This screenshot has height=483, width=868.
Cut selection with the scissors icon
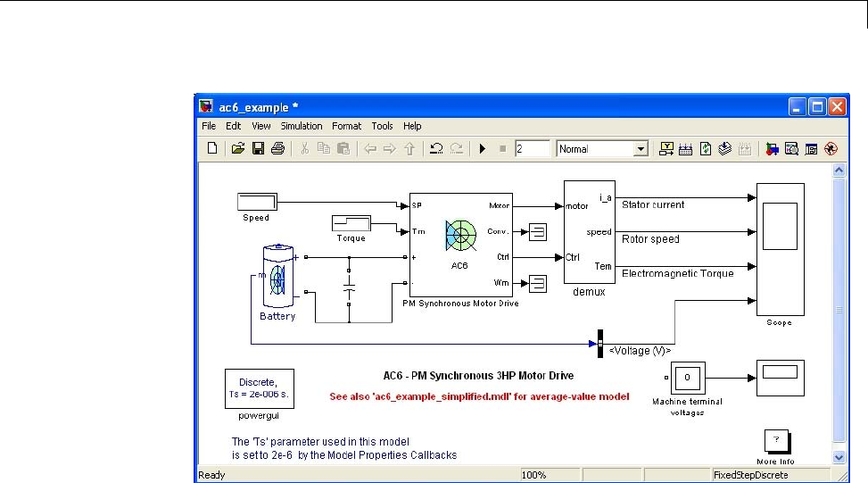point(304,148)
